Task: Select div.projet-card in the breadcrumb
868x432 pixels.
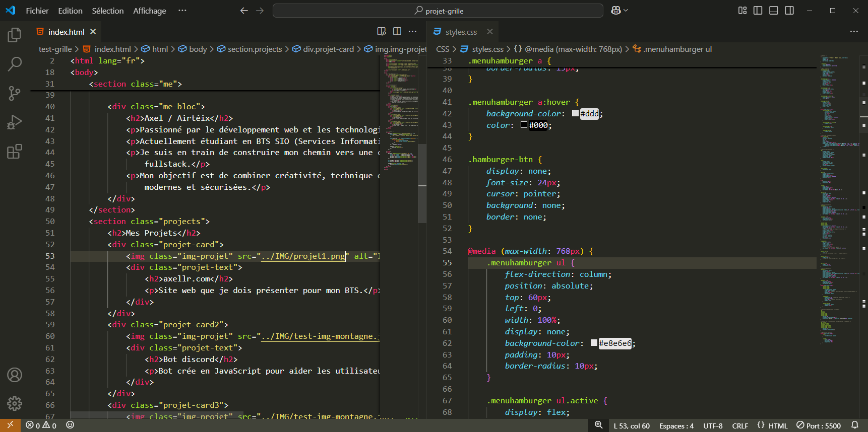Action: [x=323, y=49]
